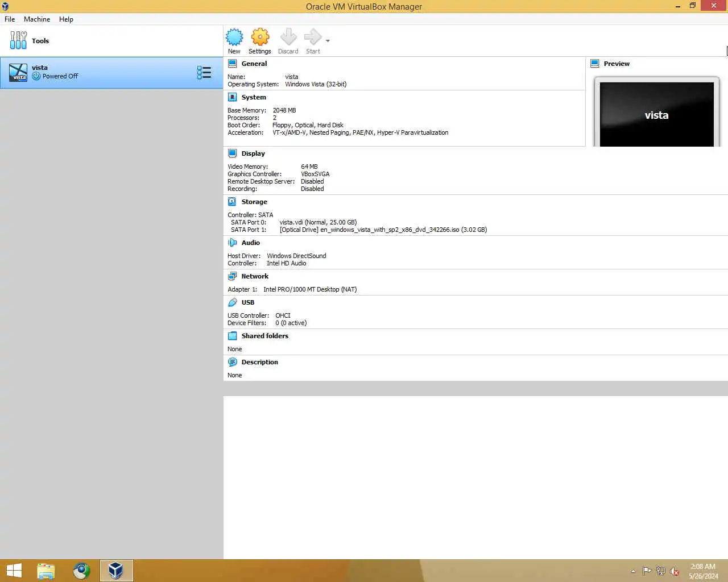Screen dimensions: 728x582
Task: Click the network tray icon
Action: coord(661,571)
